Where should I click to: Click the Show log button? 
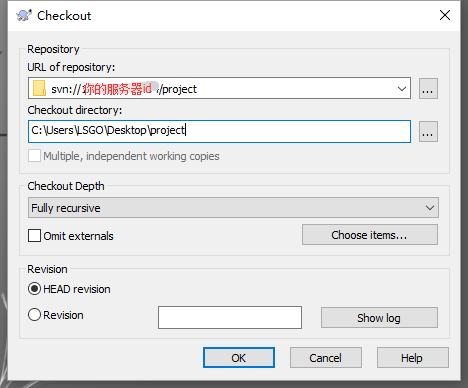click(379, 318)
